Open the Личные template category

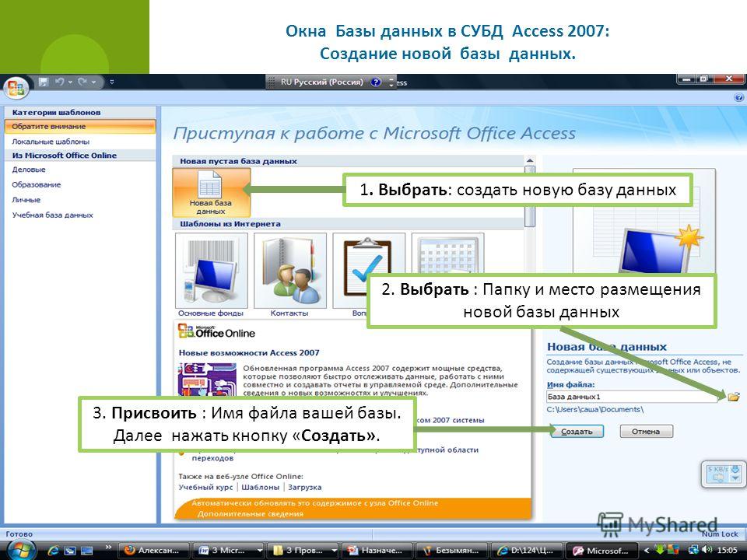(x=26, y=200)
